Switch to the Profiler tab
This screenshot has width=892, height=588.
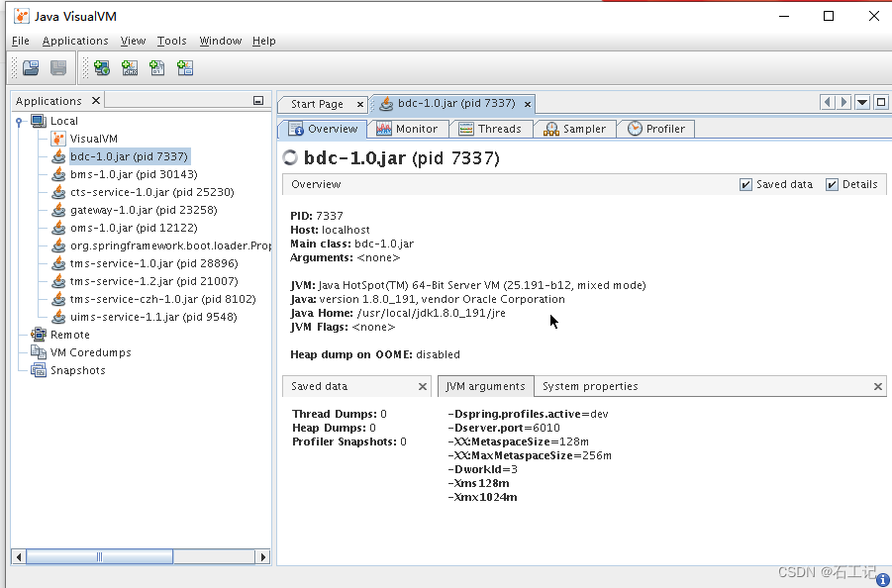click(x=656, y=129)
